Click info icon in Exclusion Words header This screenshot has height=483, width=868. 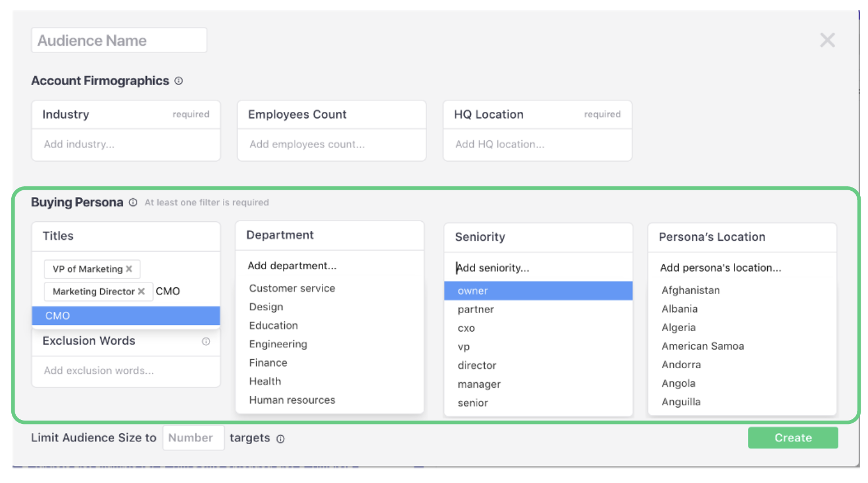[206, 342]
